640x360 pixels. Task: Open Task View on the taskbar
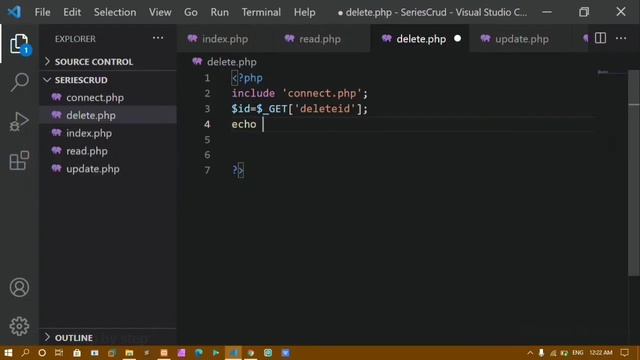click(x=59, y=353)
